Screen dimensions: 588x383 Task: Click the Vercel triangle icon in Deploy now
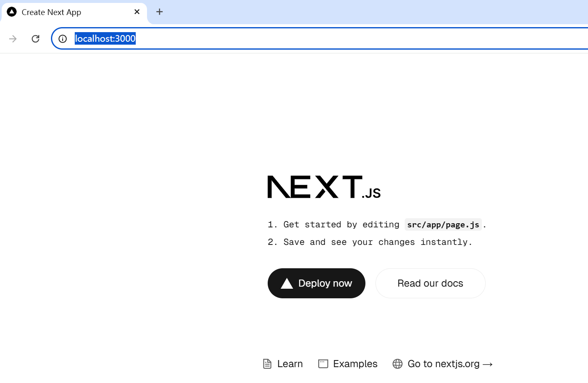click(287, 284)
